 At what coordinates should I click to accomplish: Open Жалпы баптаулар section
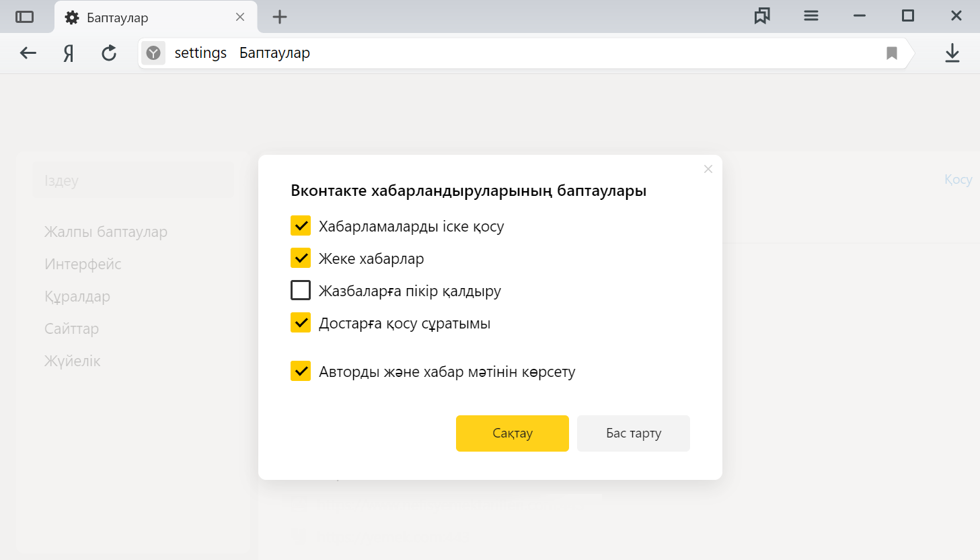(x=106, y=232)
